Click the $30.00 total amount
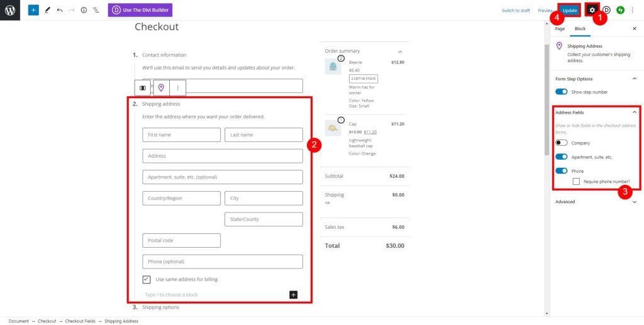The width and height of the screenshot is (644, 325). pos(395,246)
